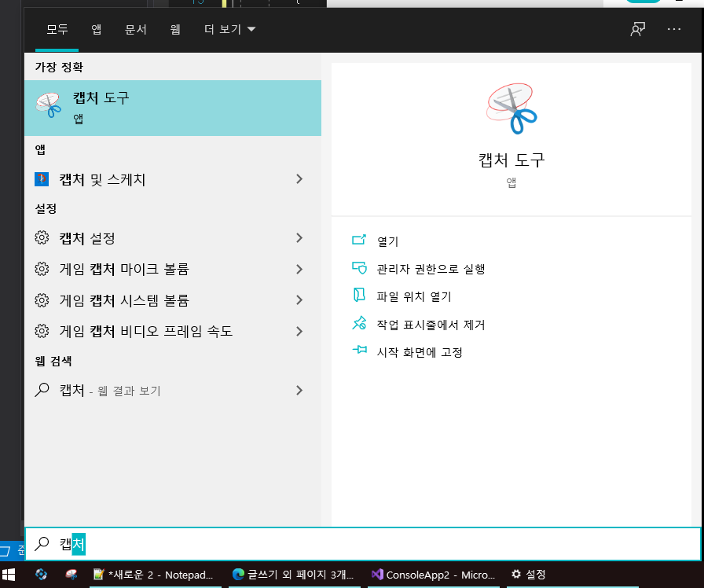Expand chevron for 캡처 web search result
Screen dimensions: 704x588
299,391
